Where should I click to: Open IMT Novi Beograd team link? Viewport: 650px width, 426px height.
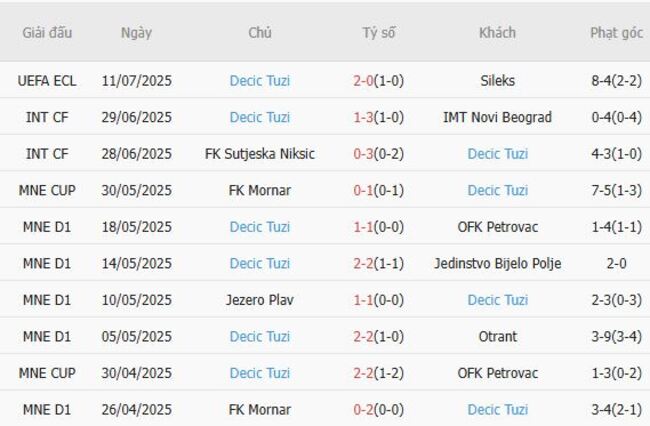[x=497, y=117]
